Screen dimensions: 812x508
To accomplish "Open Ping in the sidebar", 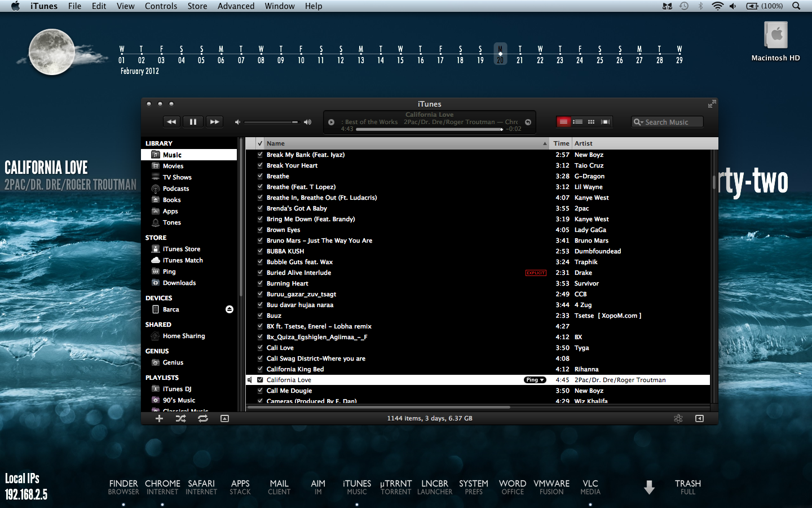I will 189,271.
